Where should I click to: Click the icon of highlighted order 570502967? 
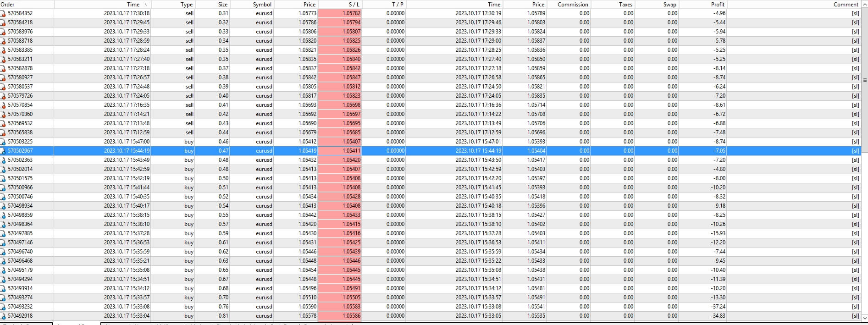point(3,151)
